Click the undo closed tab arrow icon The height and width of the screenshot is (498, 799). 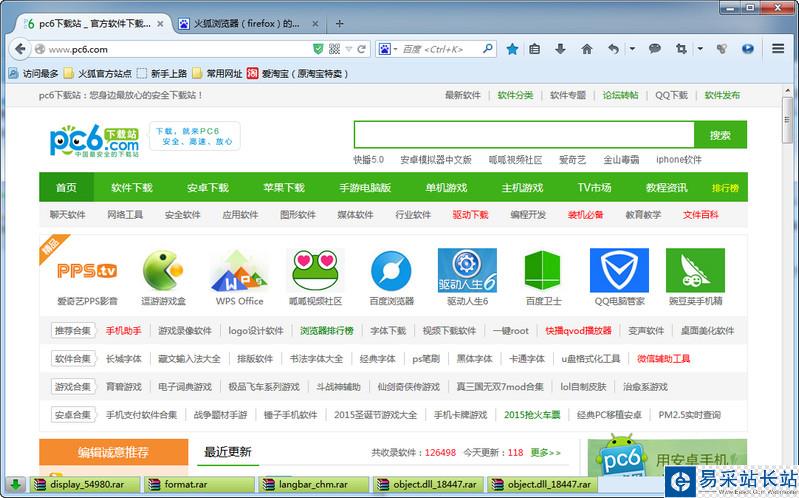[614, 49]
